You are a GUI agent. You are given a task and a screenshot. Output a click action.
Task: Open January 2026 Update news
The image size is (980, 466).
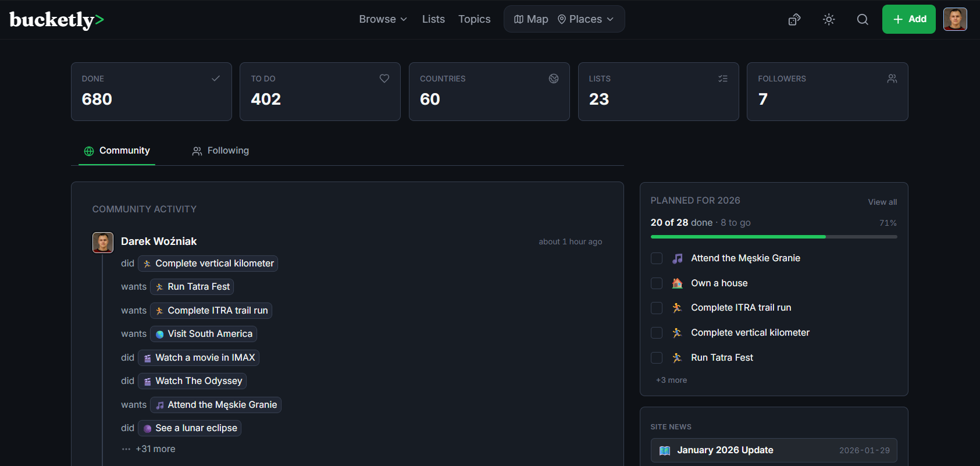coord(774,450)
